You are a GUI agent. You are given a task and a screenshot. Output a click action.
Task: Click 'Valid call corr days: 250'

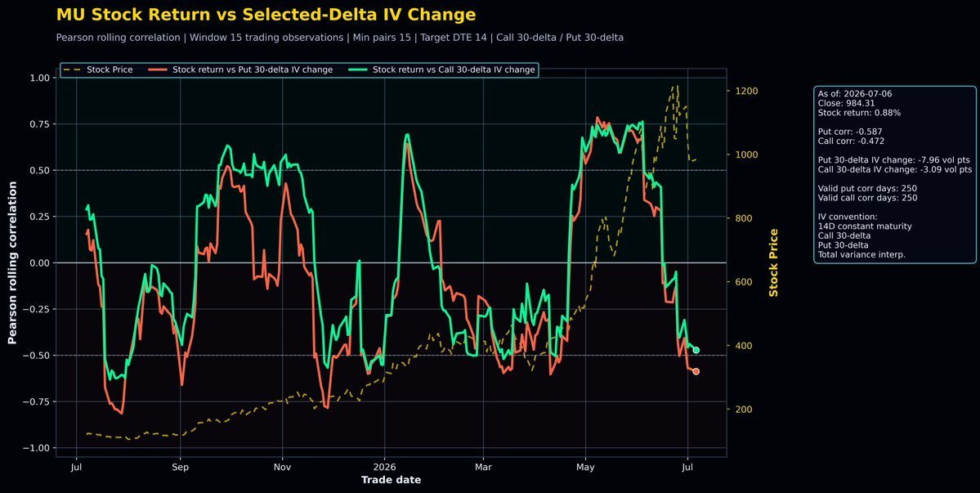tap(867, 198)
